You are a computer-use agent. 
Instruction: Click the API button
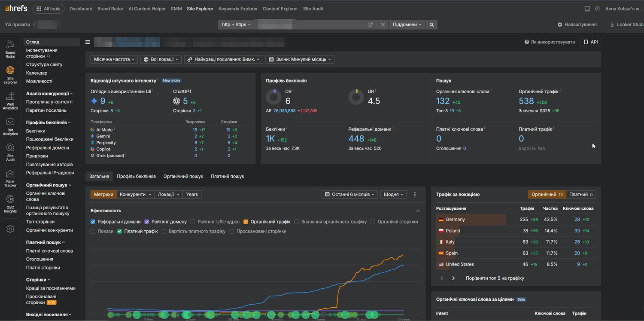591,42
